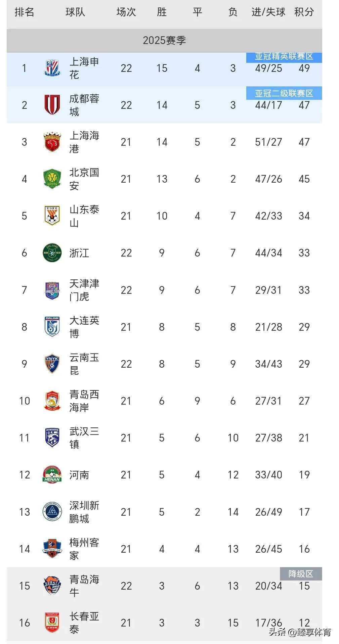Tap the Shanghai Port club badge
Viewport: 339px width, 644px height.
[52, 142]
